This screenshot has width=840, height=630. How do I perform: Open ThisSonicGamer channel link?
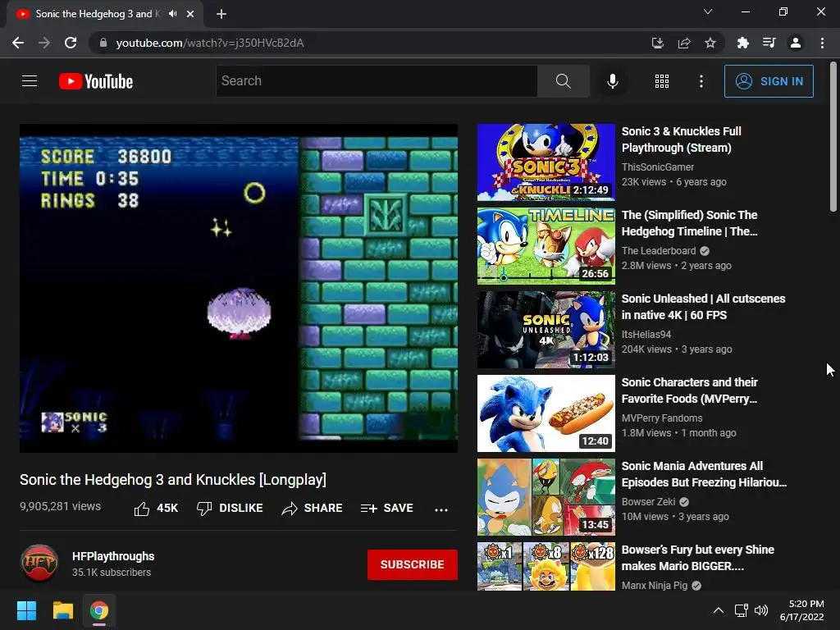pyautogui.click(x=657, y=167)
